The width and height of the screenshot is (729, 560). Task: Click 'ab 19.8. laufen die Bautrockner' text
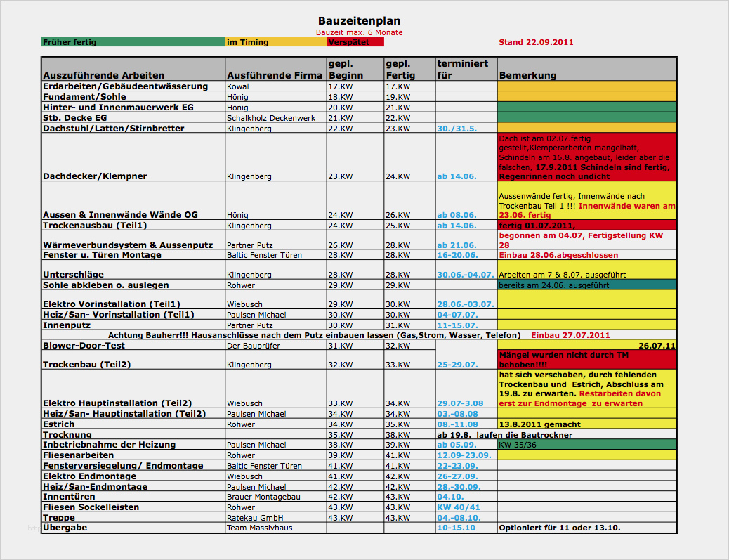pyautogui.click(x=504, y=435)
